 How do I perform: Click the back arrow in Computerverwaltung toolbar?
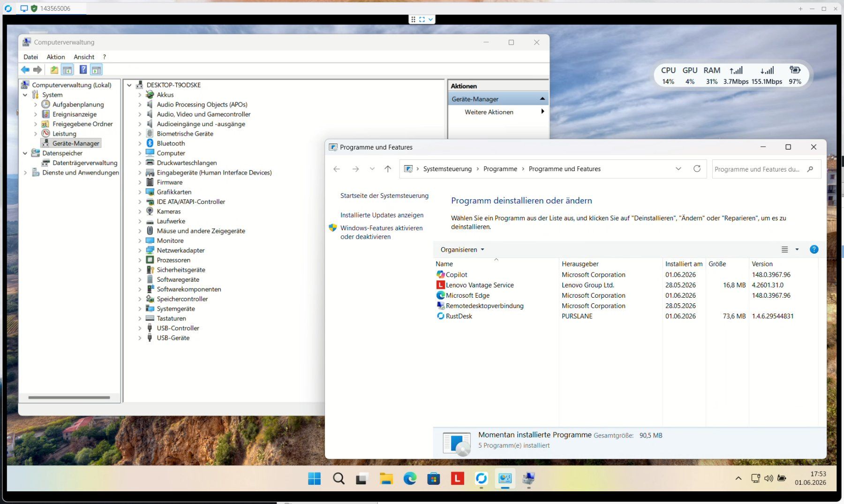pos(25,70)
